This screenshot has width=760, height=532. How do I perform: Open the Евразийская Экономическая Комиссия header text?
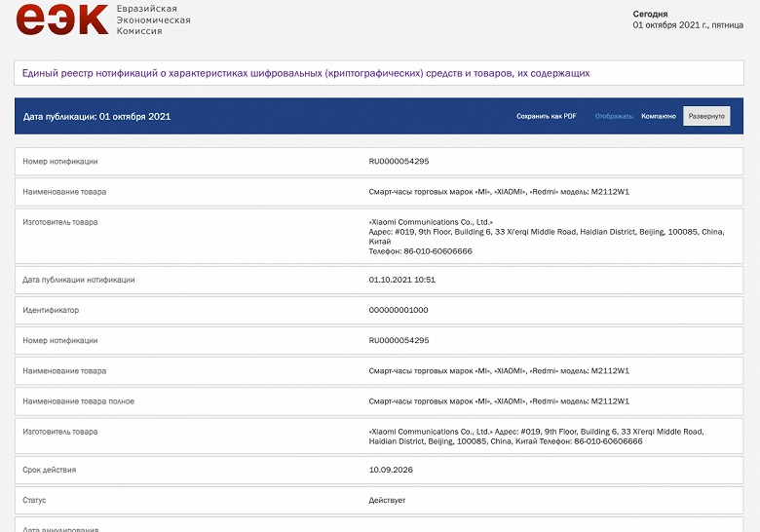[153, 19]
